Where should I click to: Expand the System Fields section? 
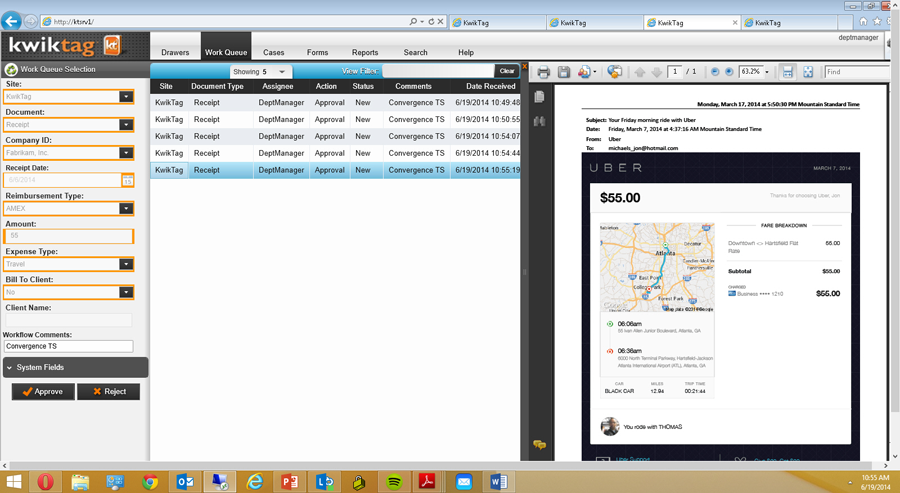pyautogui.click(x=75, y=367)
